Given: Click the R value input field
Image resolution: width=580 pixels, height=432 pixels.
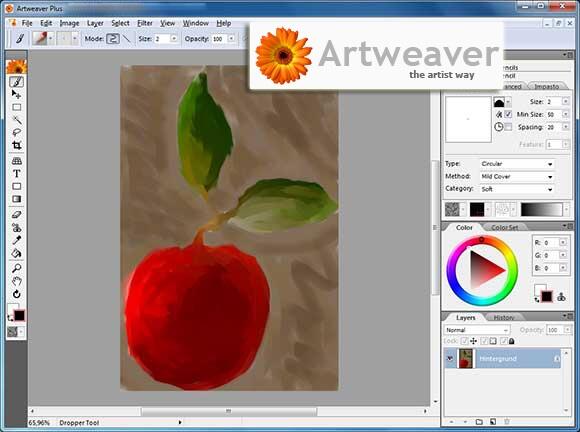Looking at the screenshot, I should point(550,243).
